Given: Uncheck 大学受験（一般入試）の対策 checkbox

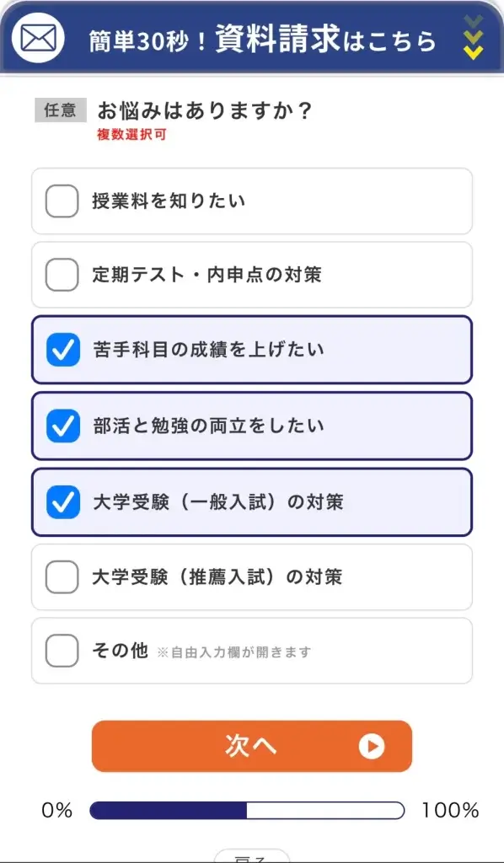Looking at the screenshot, I should (62, 501).
